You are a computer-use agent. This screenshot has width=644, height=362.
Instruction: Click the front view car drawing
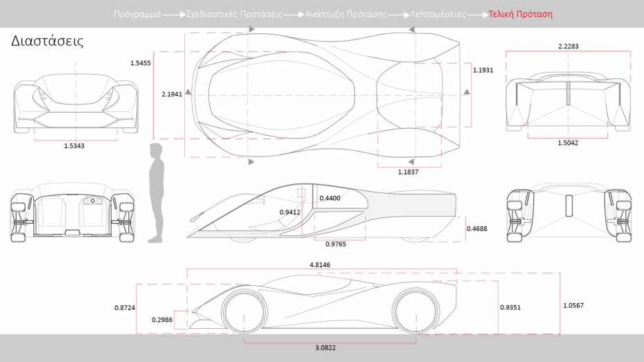(x=75, y=103)
